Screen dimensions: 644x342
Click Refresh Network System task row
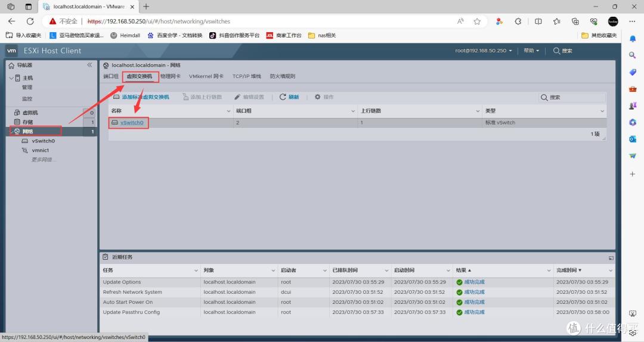click(x=357, y=292)
